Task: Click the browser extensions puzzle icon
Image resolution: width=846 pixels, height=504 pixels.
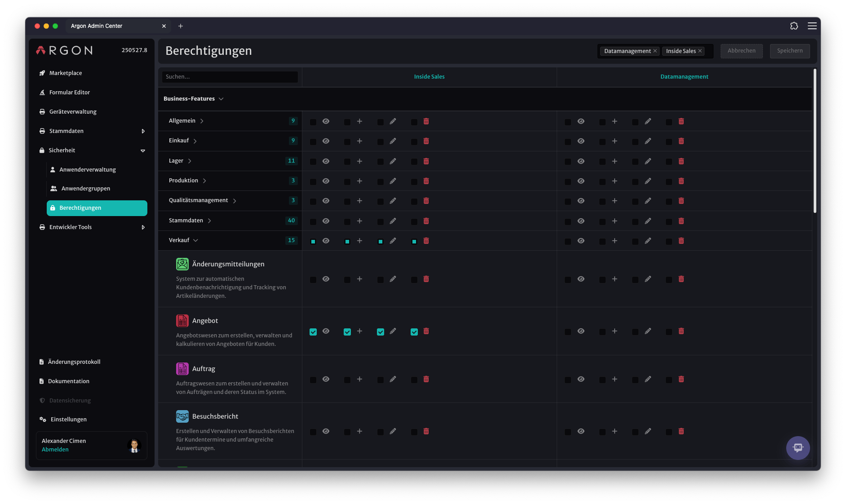Action: point(794,26)
